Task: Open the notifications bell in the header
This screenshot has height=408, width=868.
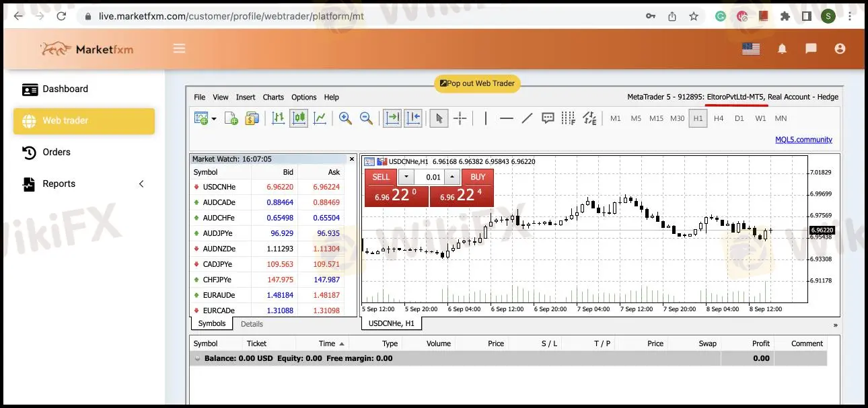Action: pos(782,48)
